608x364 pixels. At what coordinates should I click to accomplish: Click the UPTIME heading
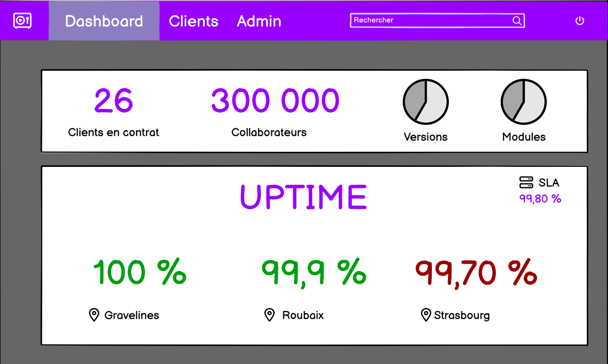click(x=304, y=197)
